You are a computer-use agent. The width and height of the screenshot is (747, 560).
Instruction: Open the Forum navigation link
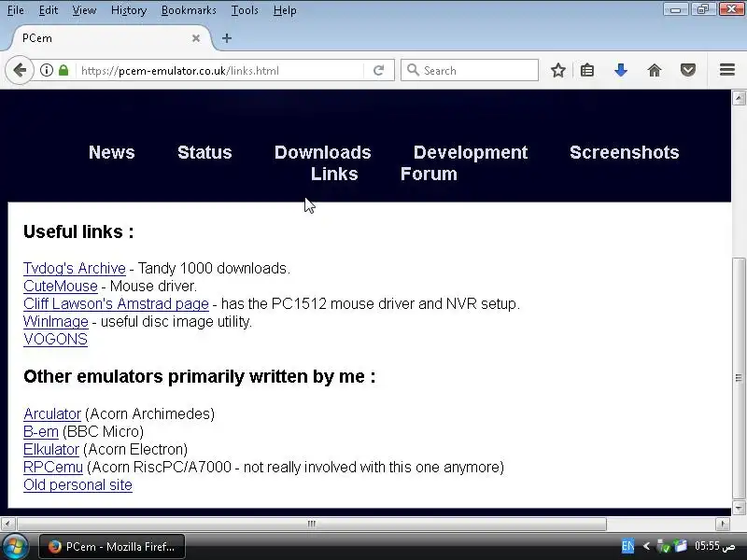click(429, 174)
